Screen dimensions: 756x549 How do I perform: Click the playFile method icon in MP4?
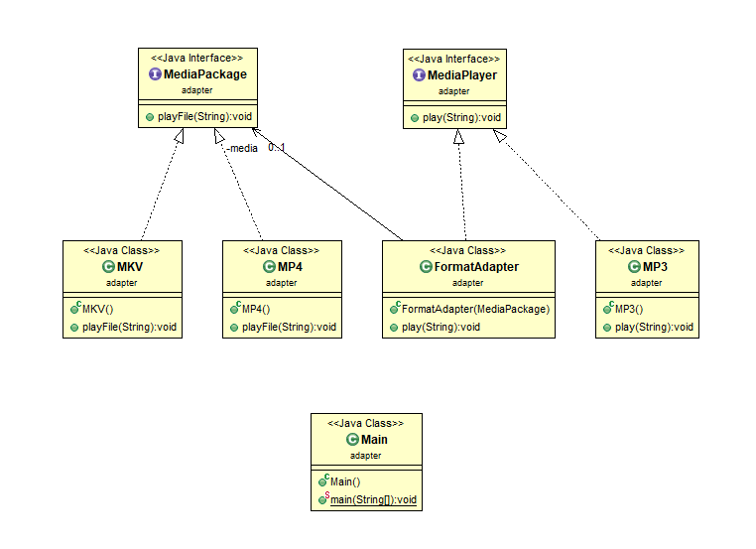pos(234,328)
